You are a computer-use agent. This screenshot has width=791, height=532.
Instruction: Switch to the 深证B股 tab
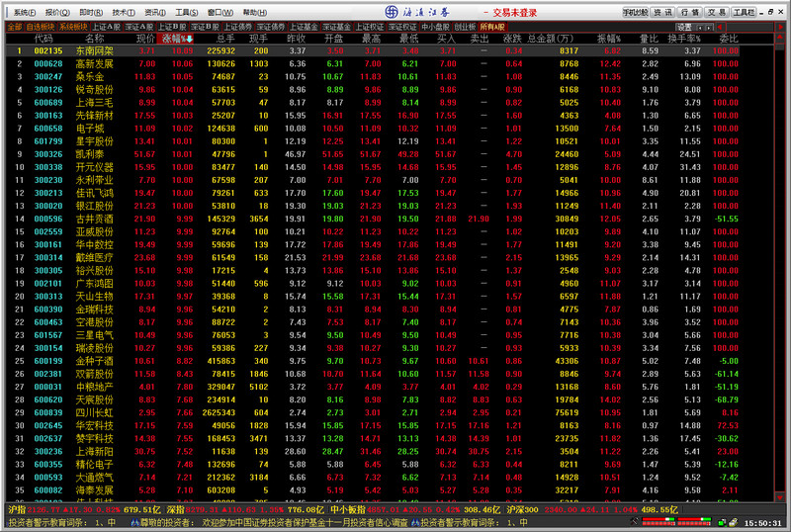(205, 27)
